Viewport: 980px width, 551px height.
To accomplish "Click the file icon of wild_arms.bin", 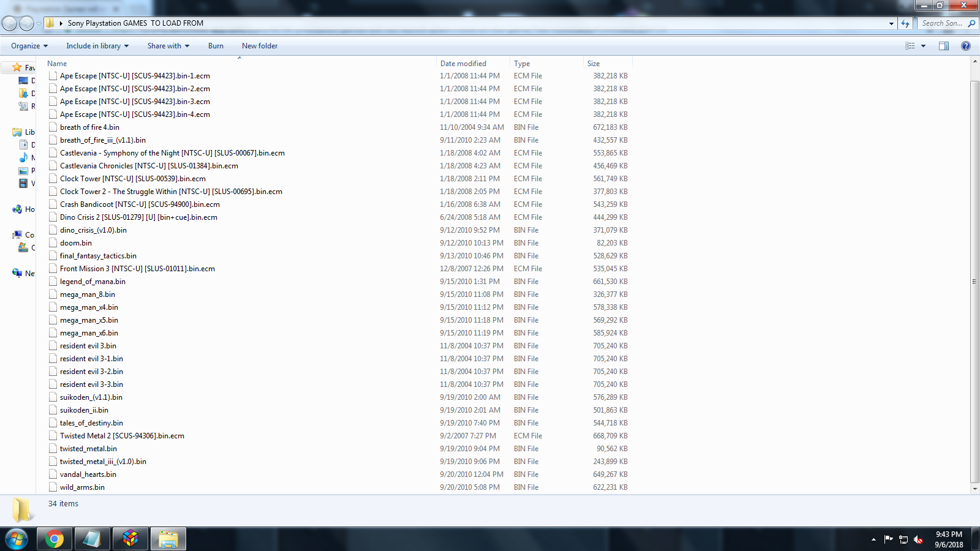I will (x=53, y=487).
